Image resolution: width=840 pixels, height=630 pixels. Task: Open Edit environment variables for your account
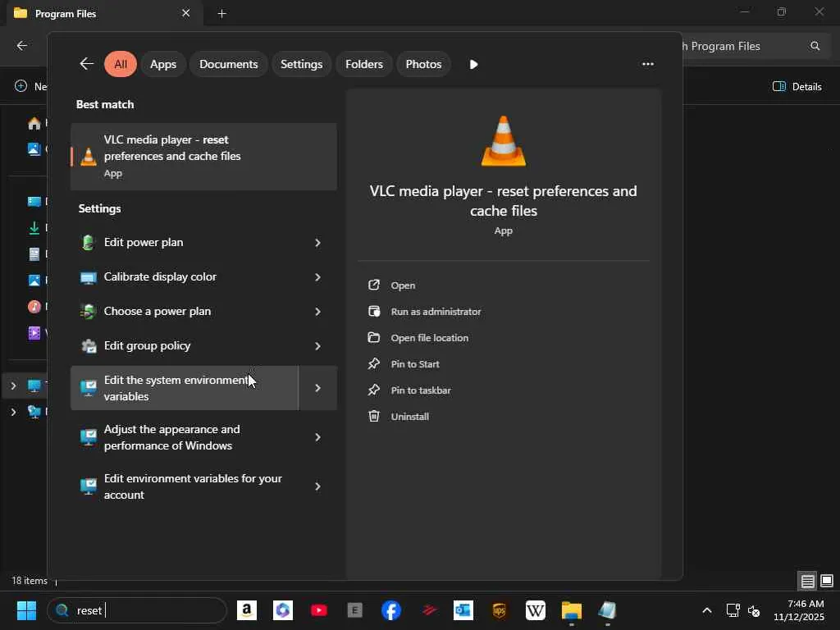[185, 486]
